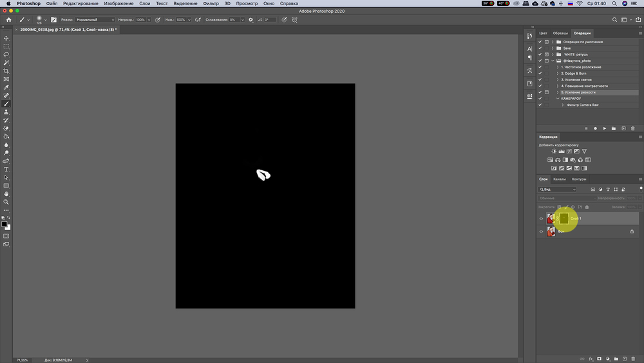644x363 pixels.
Task: Expand the 1. Частотное разложение action
Action: point(558,67)
